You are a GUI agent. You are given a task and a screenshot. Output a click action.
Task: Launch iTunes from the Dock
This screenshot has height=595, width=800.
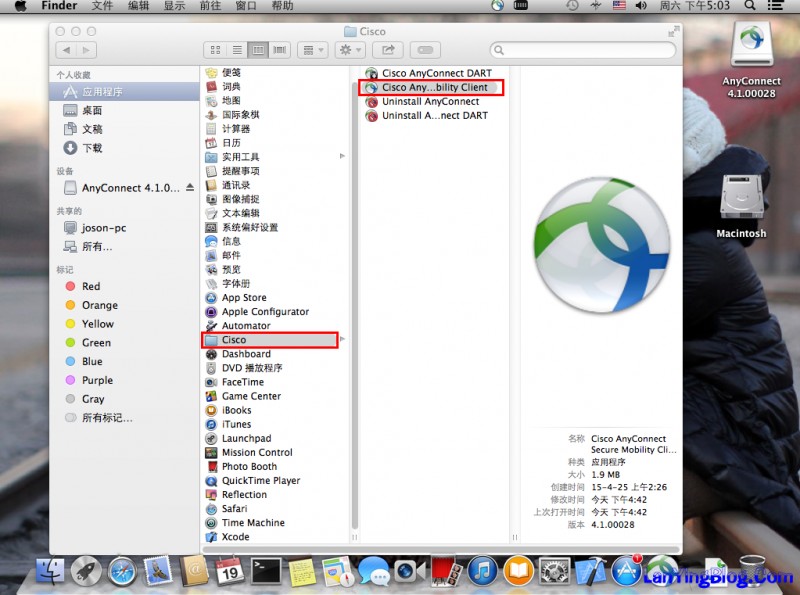(x=482, y=571)
